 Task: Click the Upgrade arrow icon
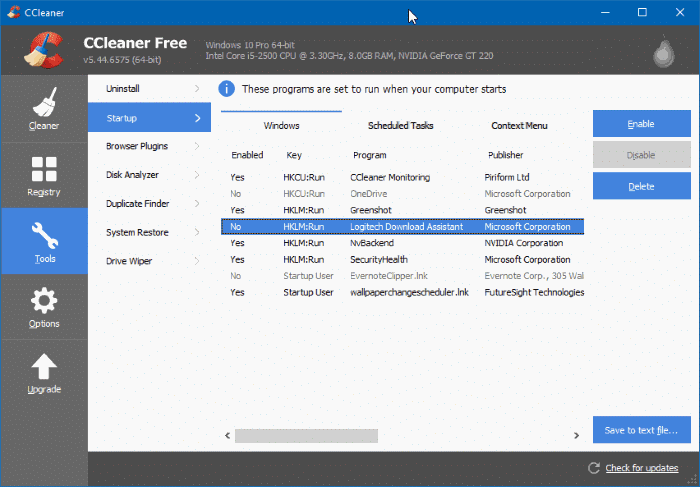coord(44,366)
